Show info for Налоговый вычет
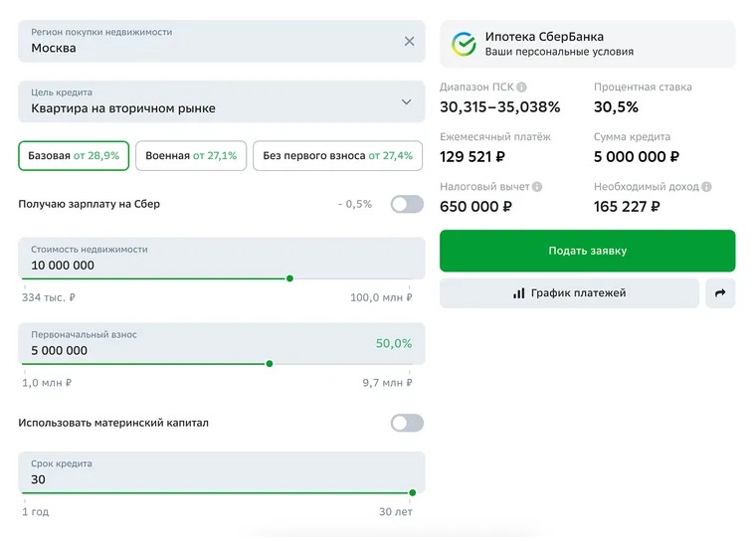 (x=537, y=187)
